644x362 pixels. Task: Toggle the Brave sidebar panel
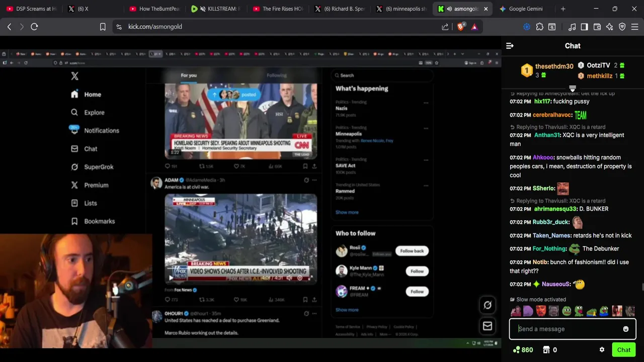pyautogui.click(x=584, y=27)
